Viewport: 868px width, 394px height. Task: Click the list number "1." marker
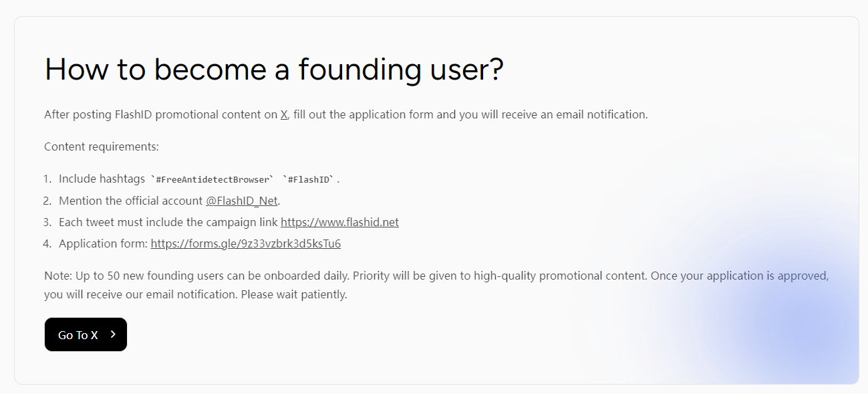(x=47, y=179)
